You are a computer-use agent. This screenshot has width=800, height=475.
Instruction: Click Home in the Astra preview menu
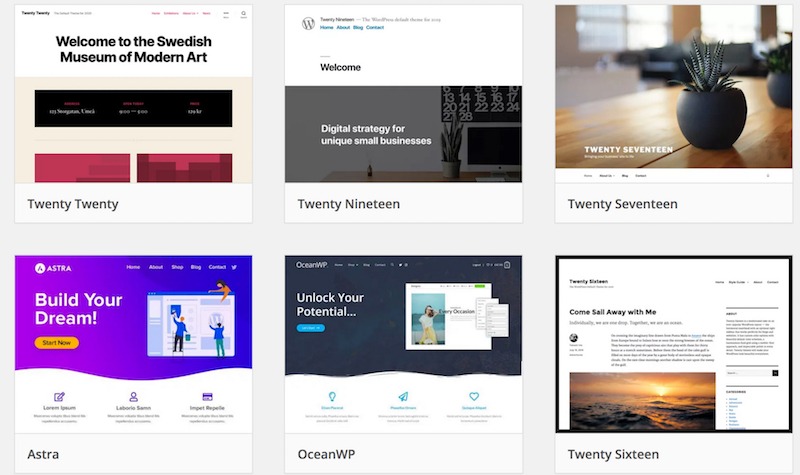point(133,267)
